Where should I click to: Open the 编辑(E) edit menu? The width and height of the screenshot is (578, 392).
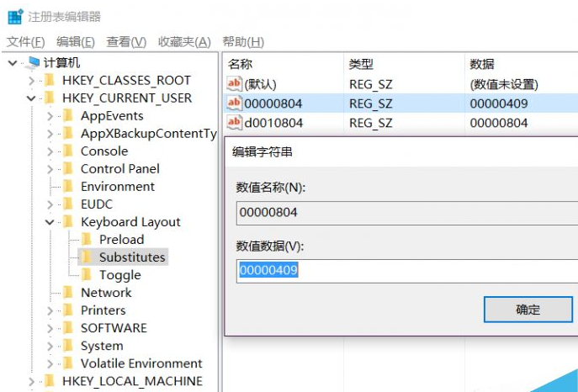coord(75,42)
